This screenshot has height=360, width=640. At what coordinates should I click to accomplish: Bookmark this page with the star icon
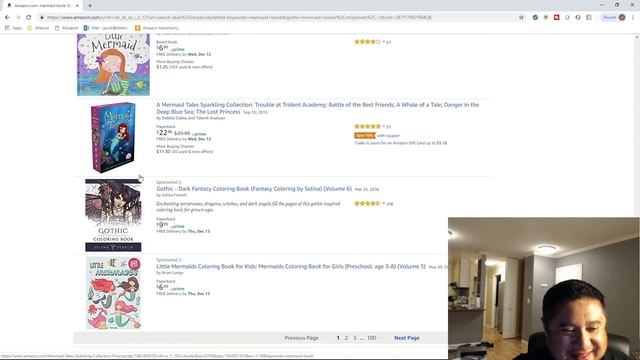tap(521, 18)
